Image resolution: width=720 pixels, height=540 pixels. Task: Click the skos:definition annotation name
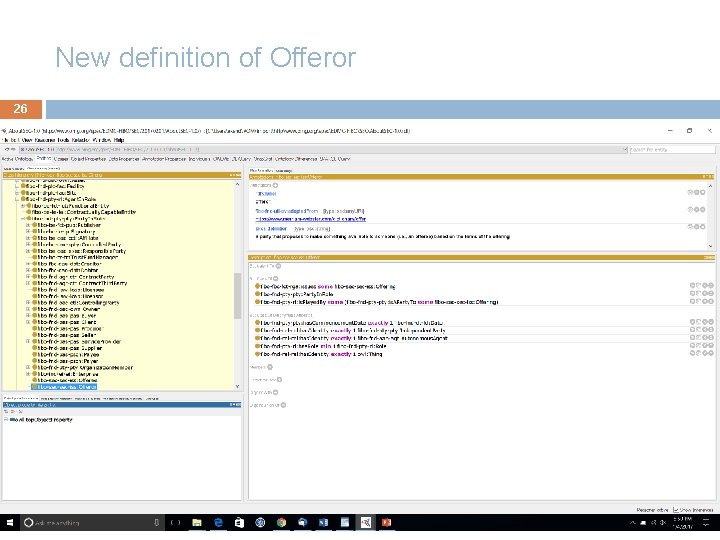[x=271, y=228]
